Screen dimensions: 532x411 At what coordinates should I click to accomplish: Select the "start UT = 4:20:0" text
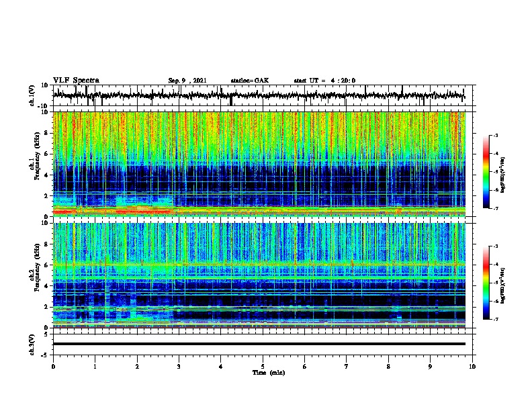(324, 81)
